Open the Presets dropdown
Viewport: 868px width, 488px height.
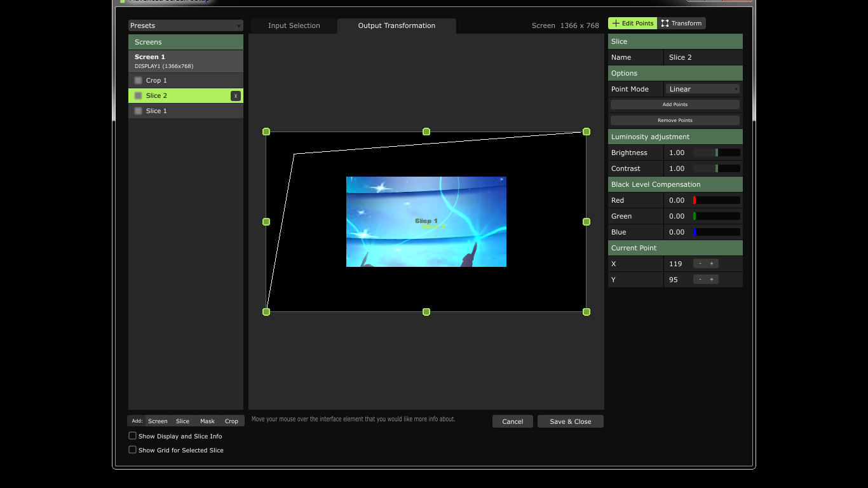click(186, 25)
